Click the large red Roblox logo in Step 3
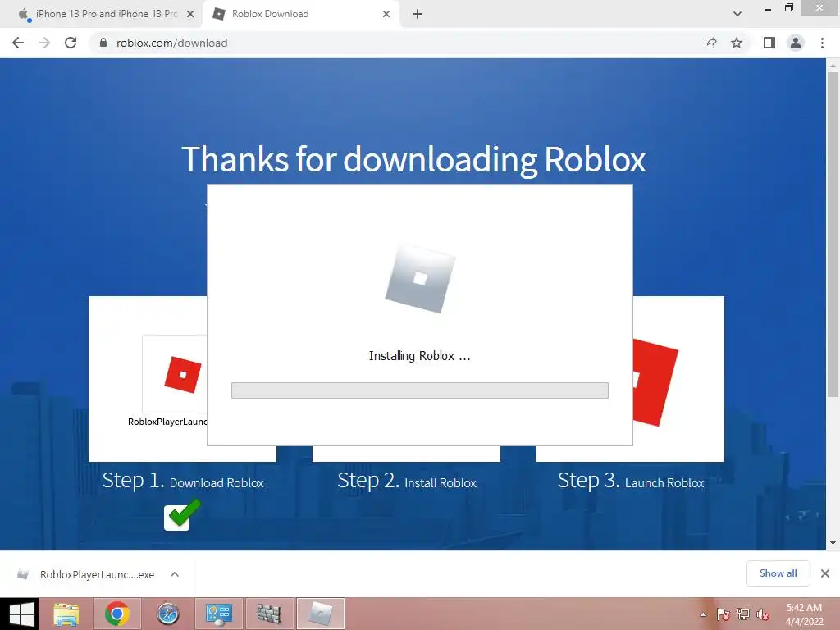Image resolution: width=840 pixels, height=630 pixels. [655, 382]
